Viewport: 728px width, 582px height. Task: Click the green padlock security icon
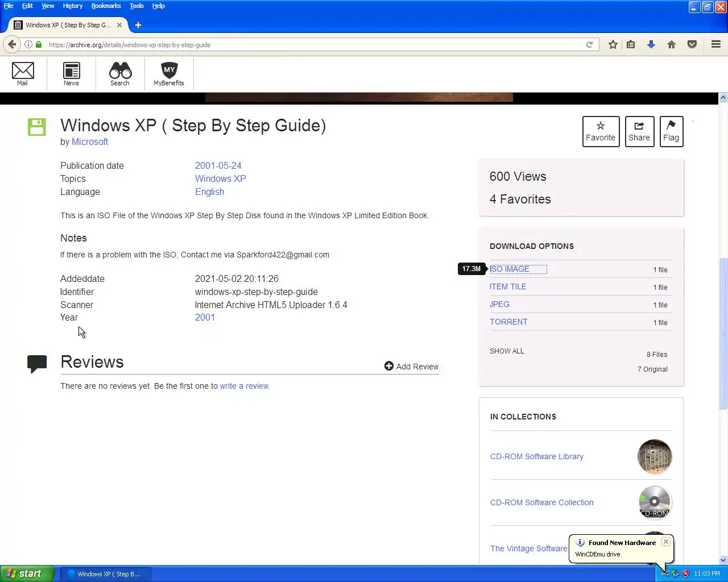click(39, 44)
